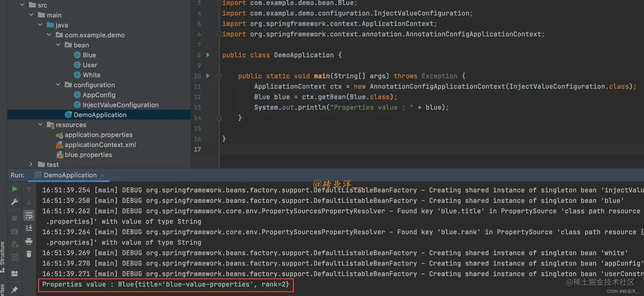Viewport: 644px width, 296px height.
Task: Click log line mentioning key 'blue.title'
Action: tap(343, 211)
